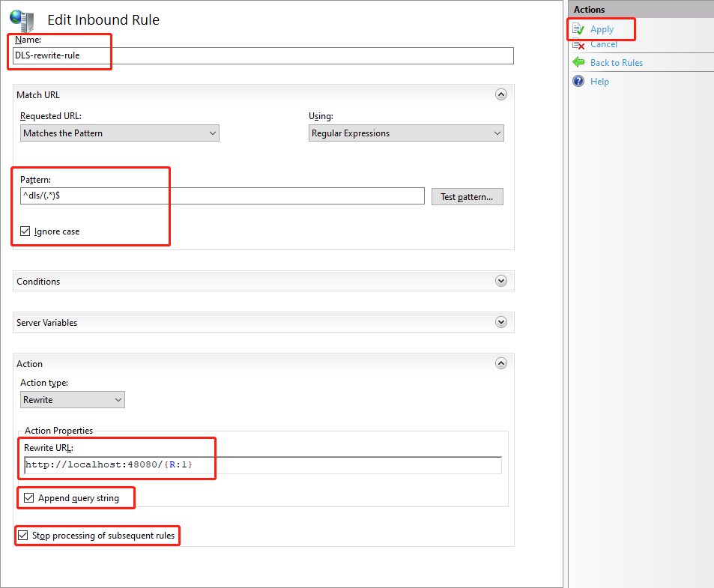Disable Stop processing of subsequent rules
714x588 pixels.
[x=23, y=536]
